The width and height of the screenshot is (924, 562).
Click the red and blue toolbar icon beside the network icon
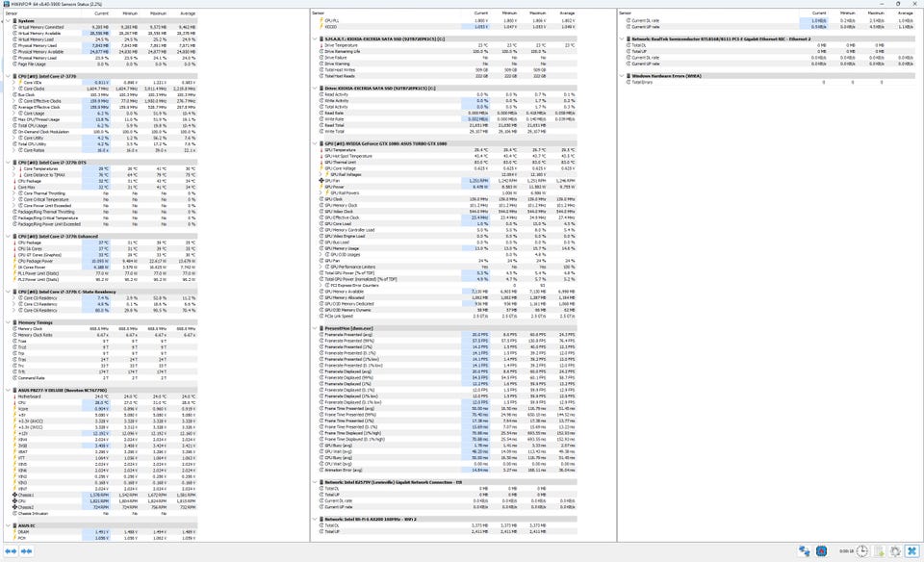pyautogui.click(x=821, y=551)
